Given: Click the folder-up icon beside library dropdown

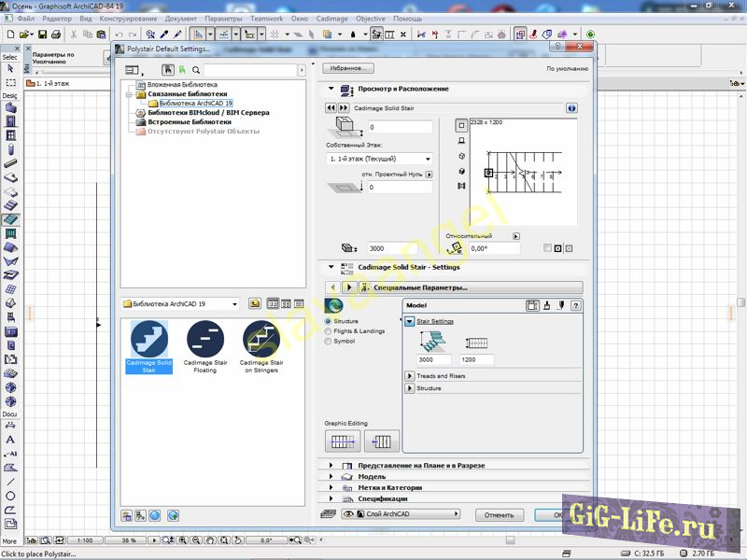Looking at the screenshot, I should pyautogui.click(x=254, y=304).
